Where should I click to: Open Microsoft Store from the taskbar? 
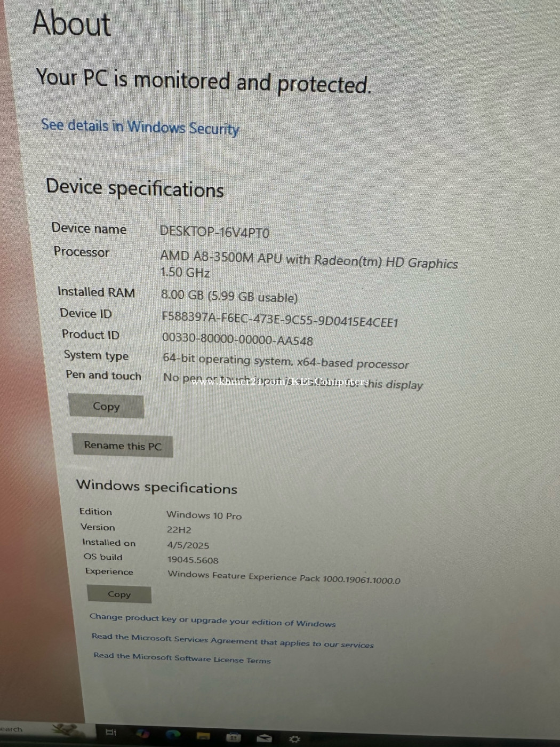click(233, 737)
